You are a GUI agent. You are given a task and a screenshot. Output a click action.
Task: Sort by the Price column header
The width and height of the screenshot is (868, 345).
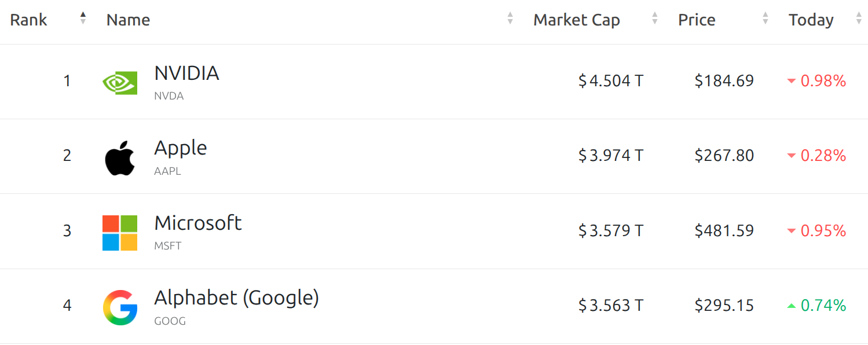pyautogui.click(x=697, y=20)
